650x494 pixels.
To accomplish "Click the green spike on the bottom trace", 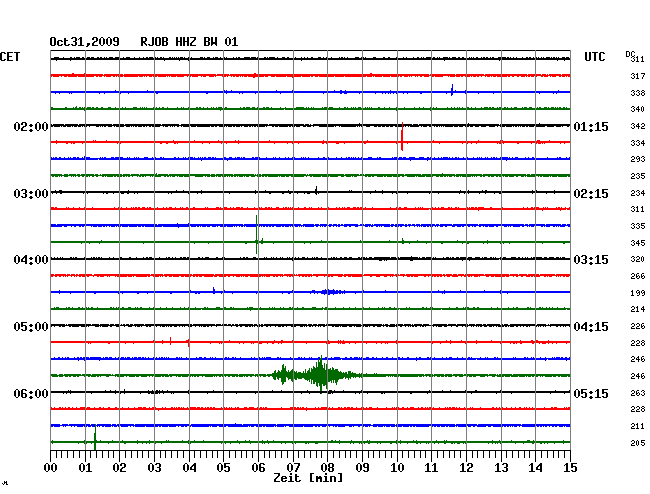I will (95, 438).
